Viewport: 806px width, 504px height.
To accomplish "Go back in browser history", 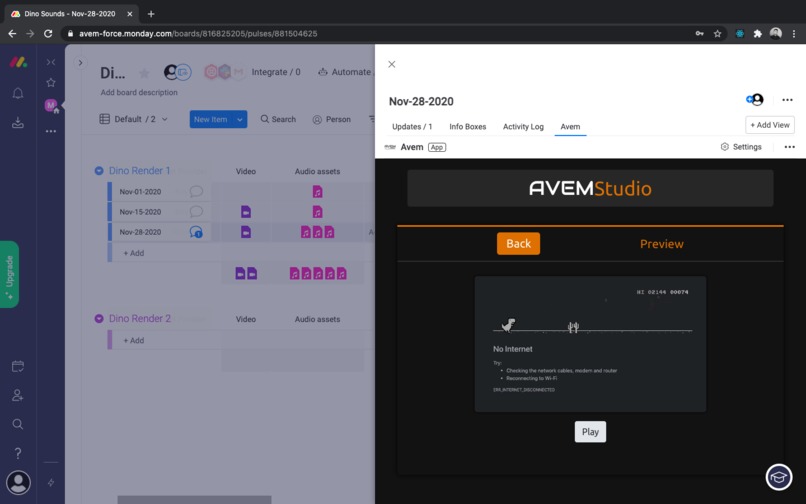I will click(x=12, y=33).
